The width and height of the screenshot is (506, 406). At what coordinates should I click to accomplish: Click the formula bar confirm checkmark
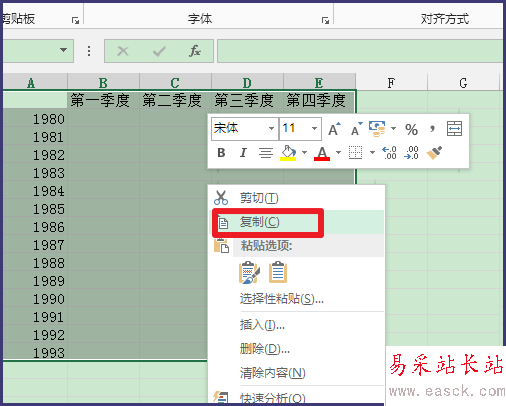(x=159, y=51)
